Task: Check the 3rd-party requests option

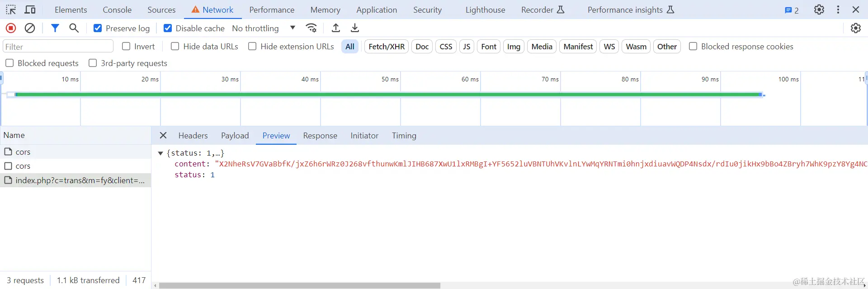Action: point(93,63)
